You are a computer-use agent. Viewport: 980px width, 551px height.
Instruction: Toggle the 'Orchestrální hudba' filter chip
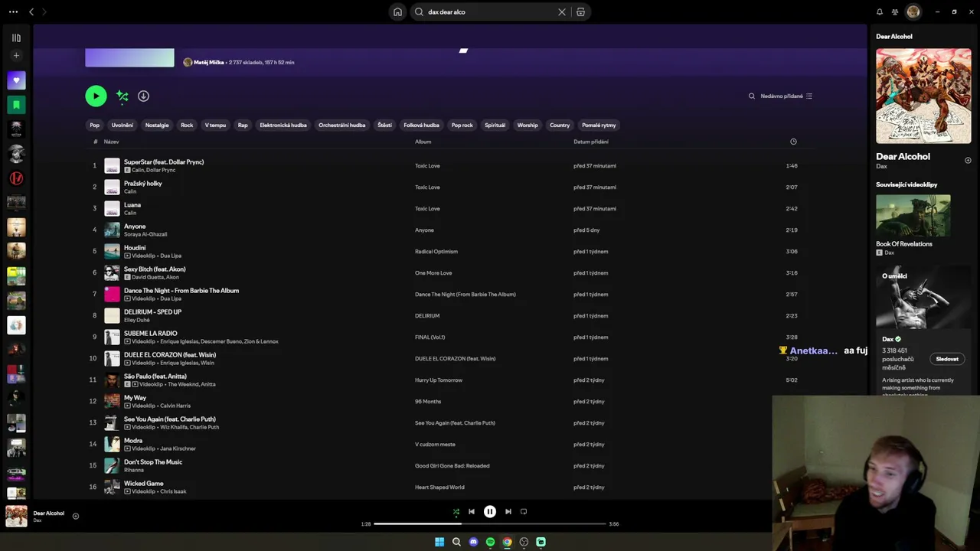click(x=342, y=125)
